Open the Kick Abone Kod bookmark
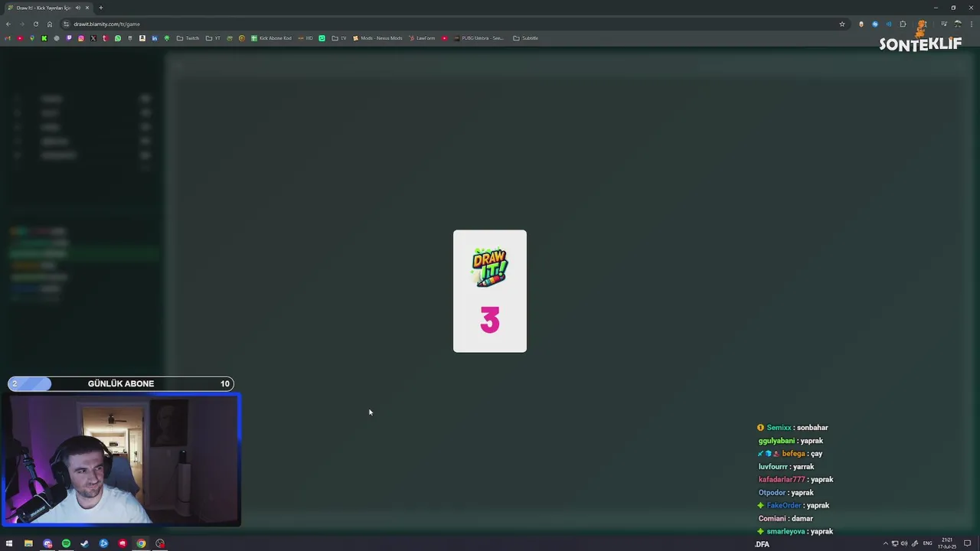This screenshot has height=551, width=980. point(272,38)
